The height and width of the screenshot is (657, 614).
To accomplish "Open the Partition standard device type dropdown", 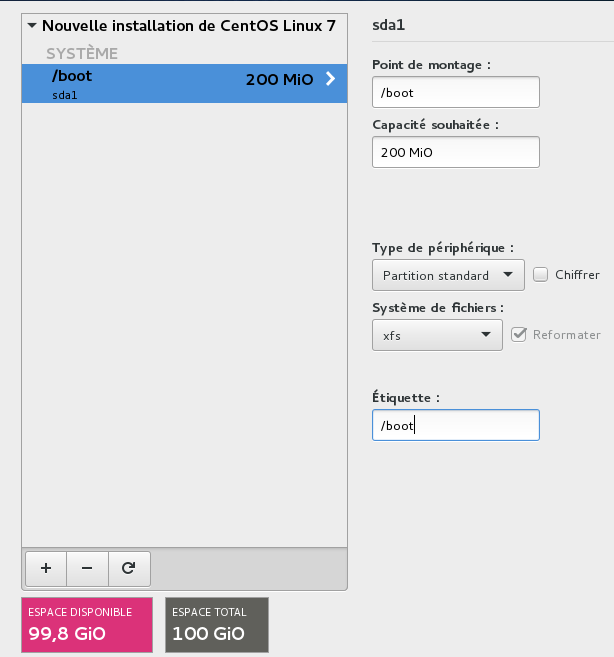I will (x=447, y=275).
